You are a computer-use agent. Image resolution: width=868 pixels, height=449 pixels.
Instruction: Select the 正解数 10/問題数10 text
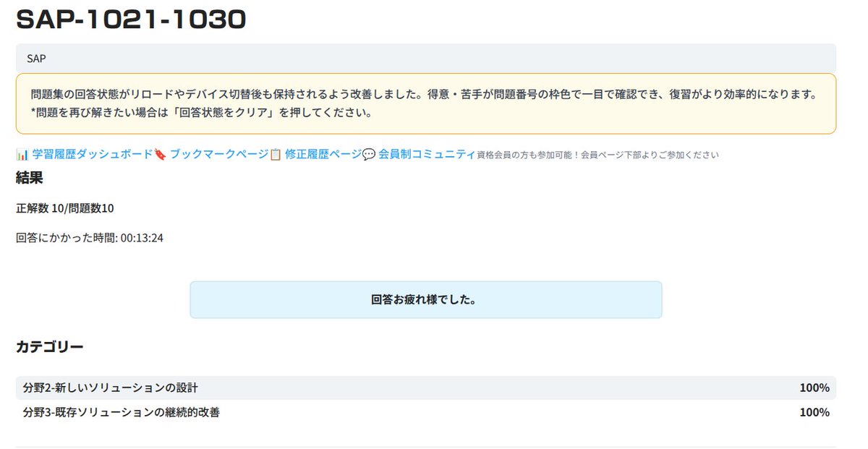[x=65, y=208]
